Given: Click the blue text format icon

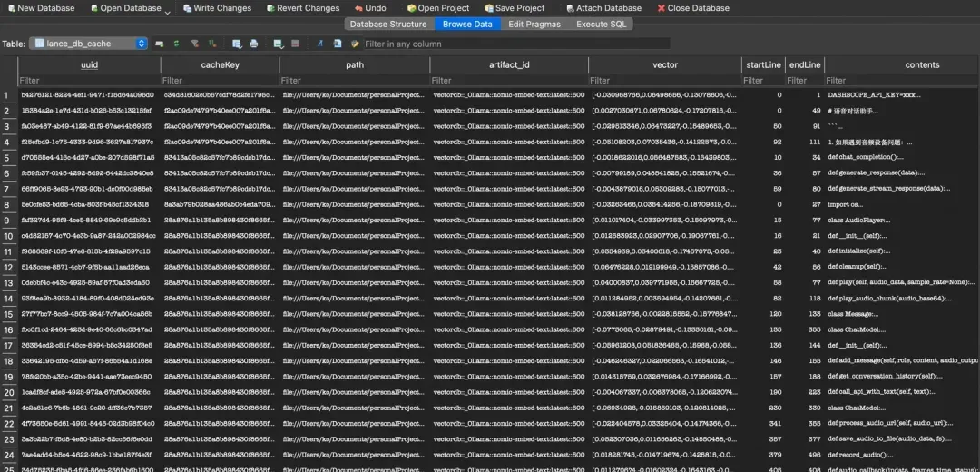Looking at the screenshot, I should click(x=320, y=44).
